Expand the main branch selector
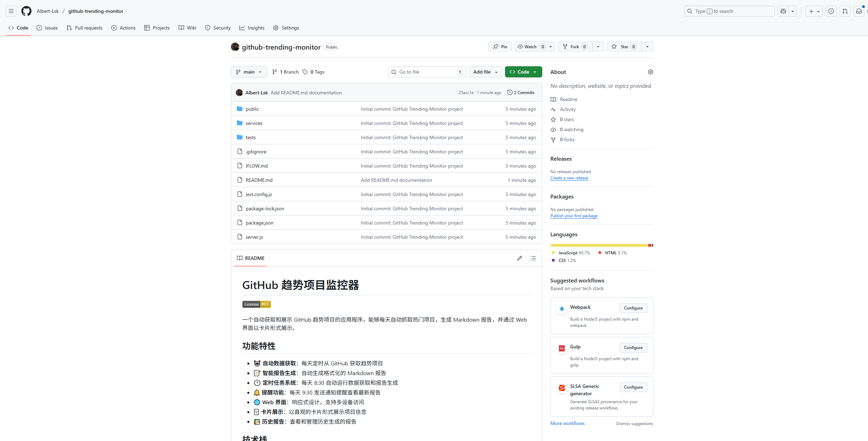This screenshot has width=868, height=441. coord(249,72)
